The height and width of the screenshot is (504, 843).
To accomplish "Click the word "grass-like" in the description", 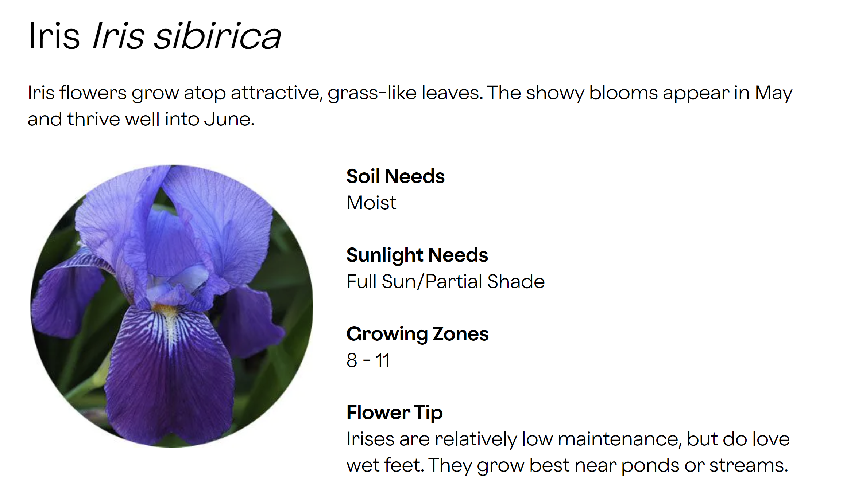I will (372, 93).
